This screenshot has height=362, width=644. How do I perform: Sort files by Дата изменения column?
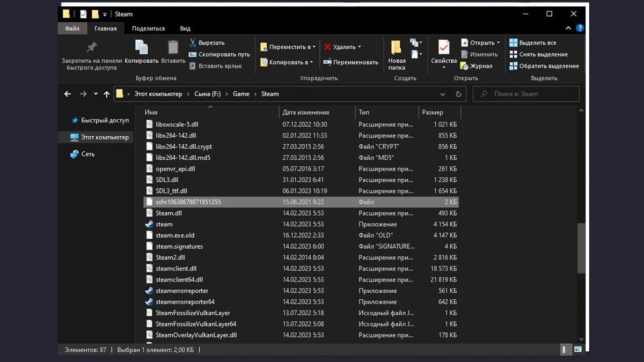(317, 113)
